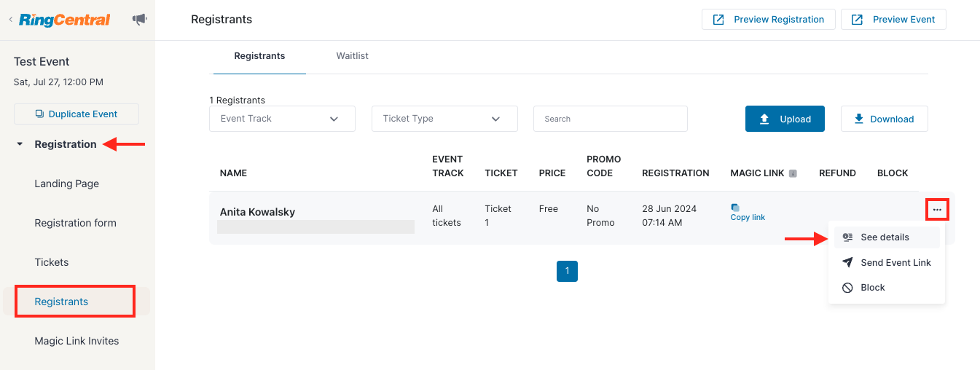Screen dimensions: 980x370
Task: Select Block in the row menu
Action: click(x=872, y=288)
